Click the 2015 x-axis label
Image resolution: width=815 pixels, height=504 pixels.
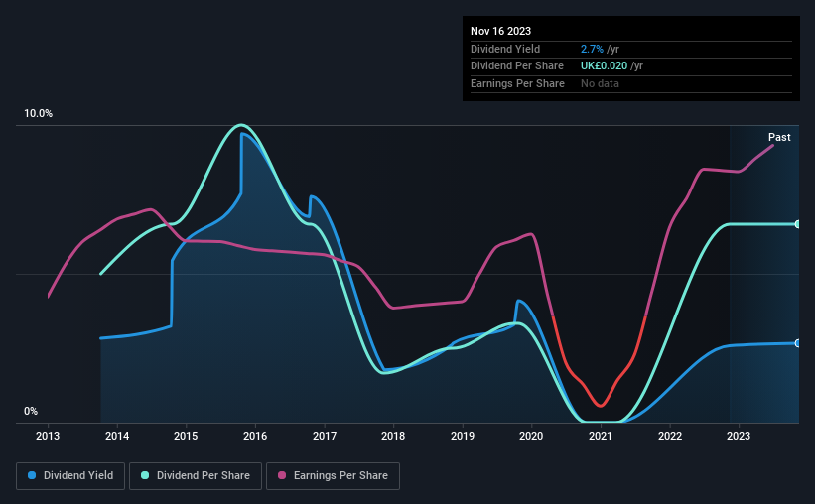tap(186, 436)
